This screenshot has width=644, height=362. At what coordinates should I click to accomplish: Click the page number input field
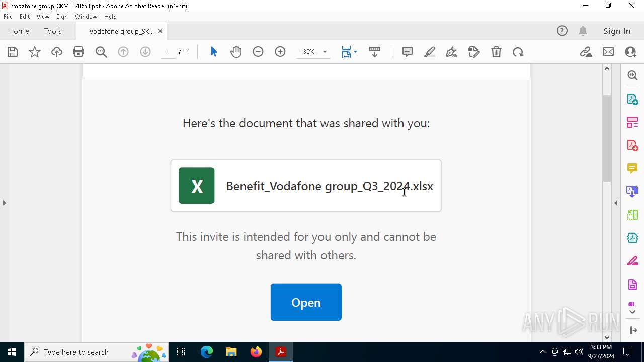[x=169, y=52]
